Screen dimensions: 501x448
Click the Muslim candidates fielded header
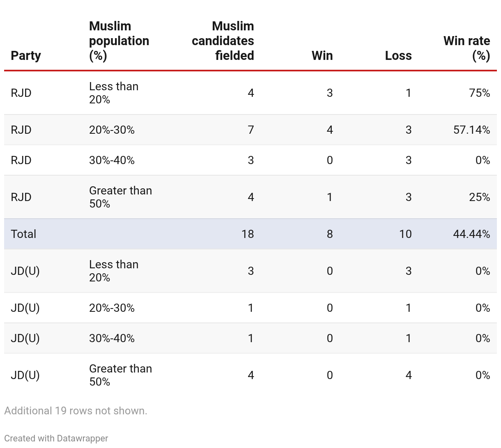point(223,41)
